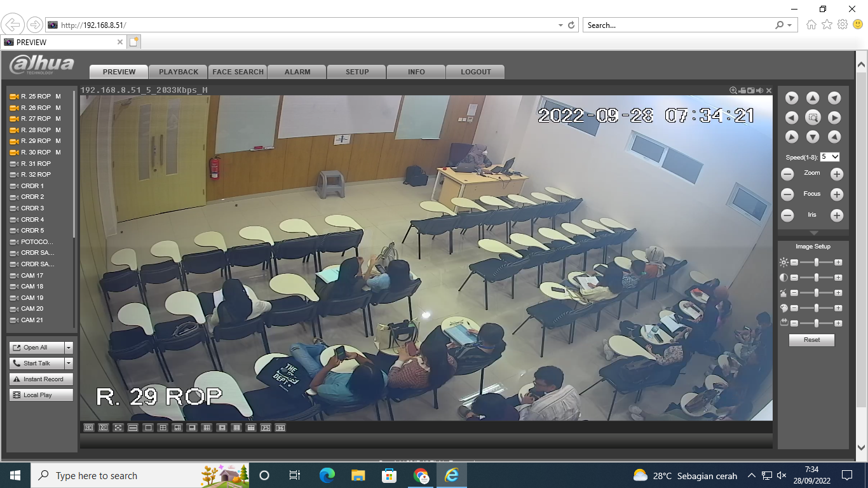868x488 pixels.
Task: Increase Focus with its plus button
Action: [x=837, y=195]
